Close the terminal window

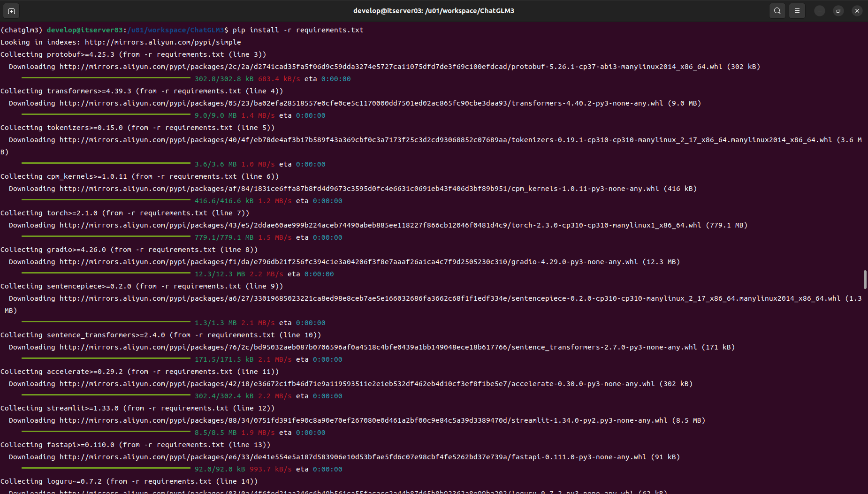tap(857, 11)
